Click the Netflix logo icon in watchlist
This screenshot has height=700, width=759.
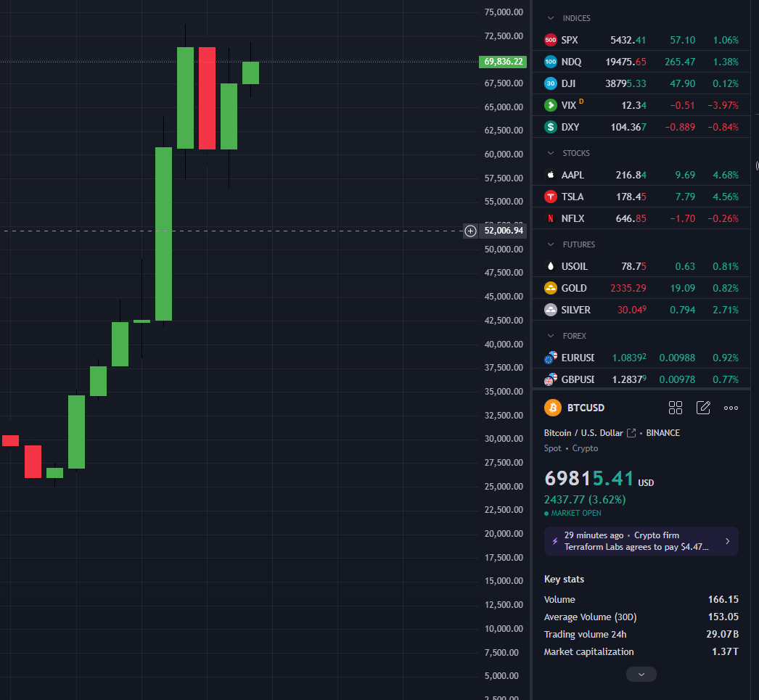coord(551,218)
